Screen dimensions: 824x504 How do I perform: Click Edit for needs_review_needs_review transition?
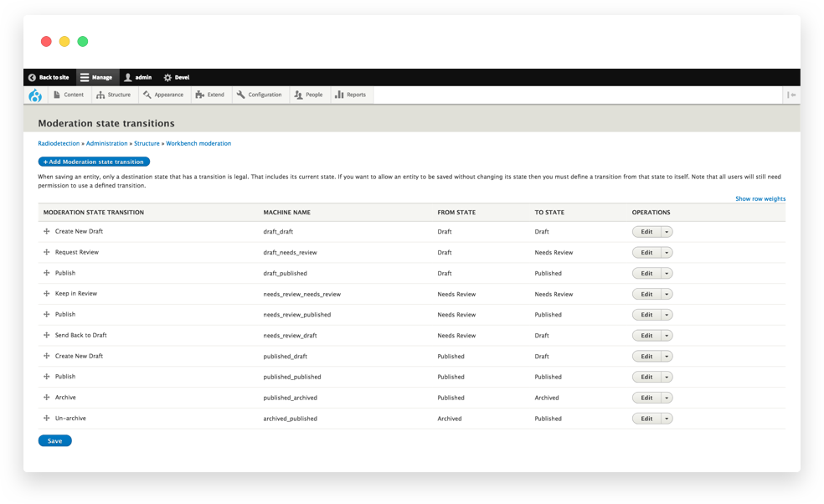pos(646,295)
